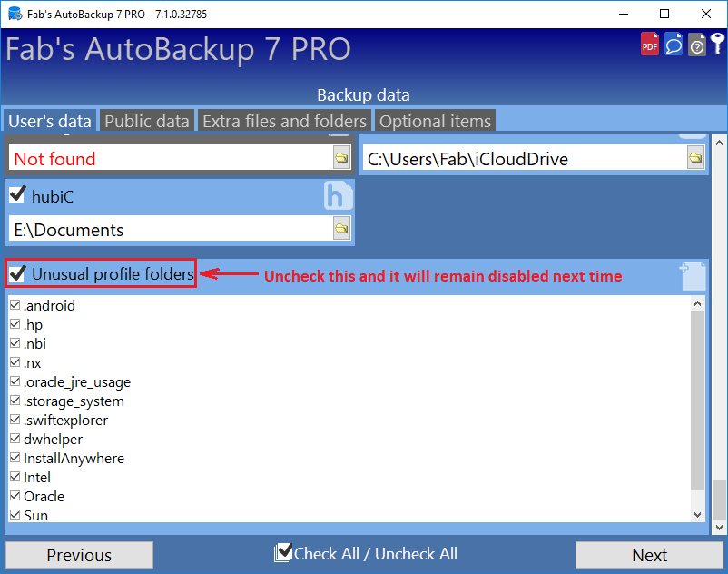Click the main panel scrollbar thumb
The width and height of the screenshot is (728, 574).
[x=719, y=499]
